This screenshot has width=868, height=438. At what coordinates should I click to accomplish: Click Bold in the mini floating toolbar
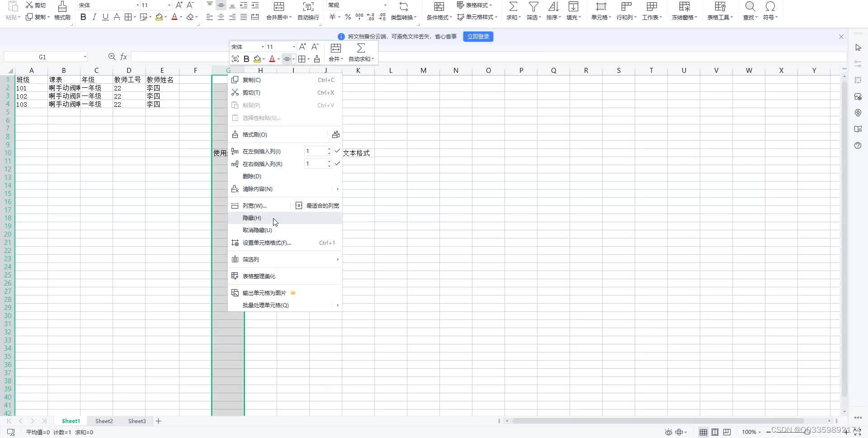pos(246,59)
